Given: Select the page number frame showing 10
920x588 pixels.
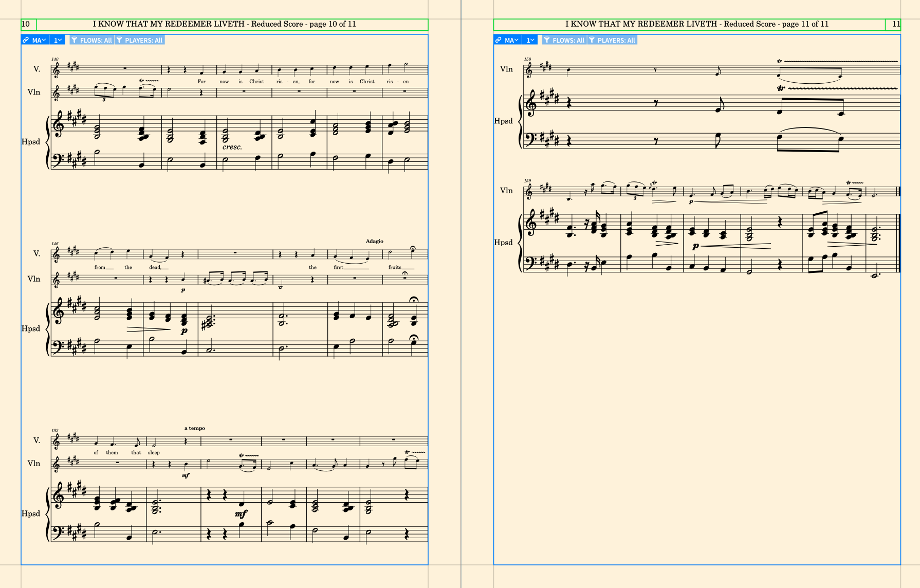Looking at the screenshot, I should click(29, 24).
